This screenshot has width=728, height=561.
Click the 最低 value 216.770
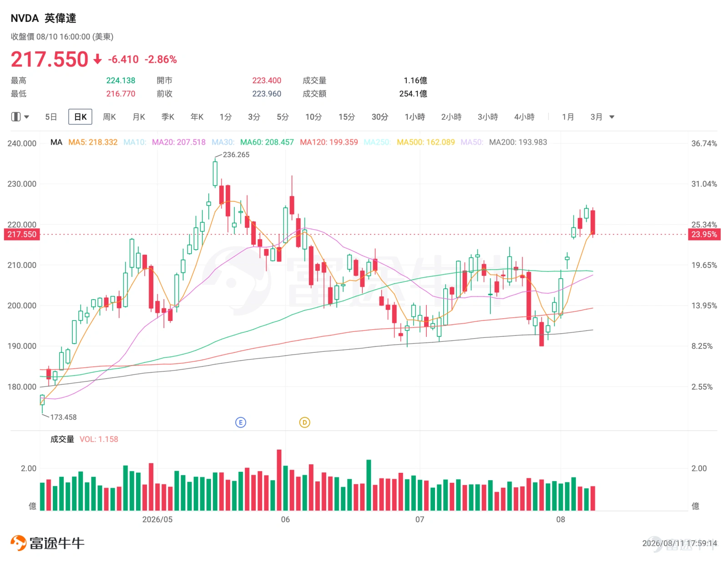click(x=121, y=94)
